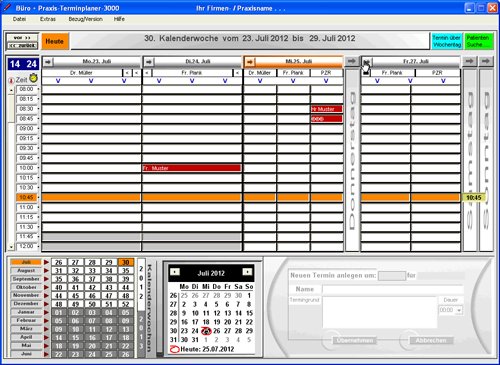Click the yellow stopwatch icon next to Zeit
Viewport: 500px width, 365px height.
click(x=33, y=78)
